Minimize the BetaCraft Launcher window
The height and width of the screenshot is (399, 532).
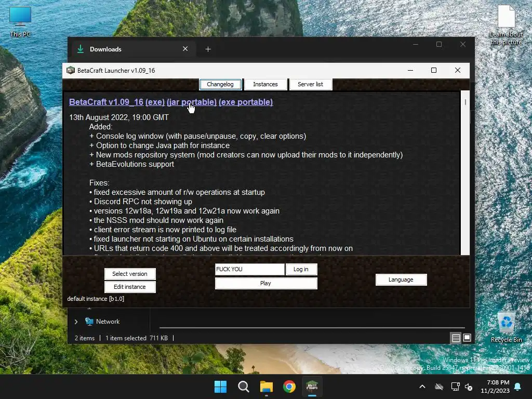[410, 70]
